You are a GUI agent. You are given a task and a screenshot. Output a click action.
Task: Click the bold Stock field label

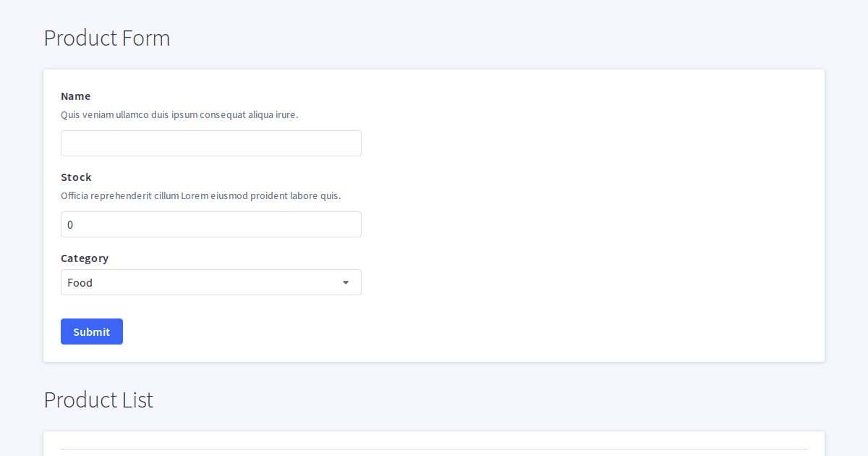pyautogui.click(x=76, y=177)
